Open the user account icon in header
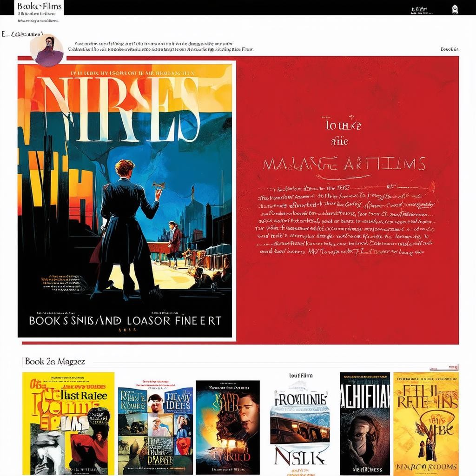This screenshot has width=476, height=476. click(x=455, y=9)
